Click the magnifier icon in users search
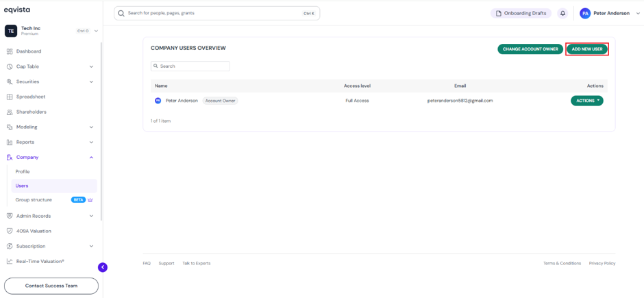 point(156,66)
